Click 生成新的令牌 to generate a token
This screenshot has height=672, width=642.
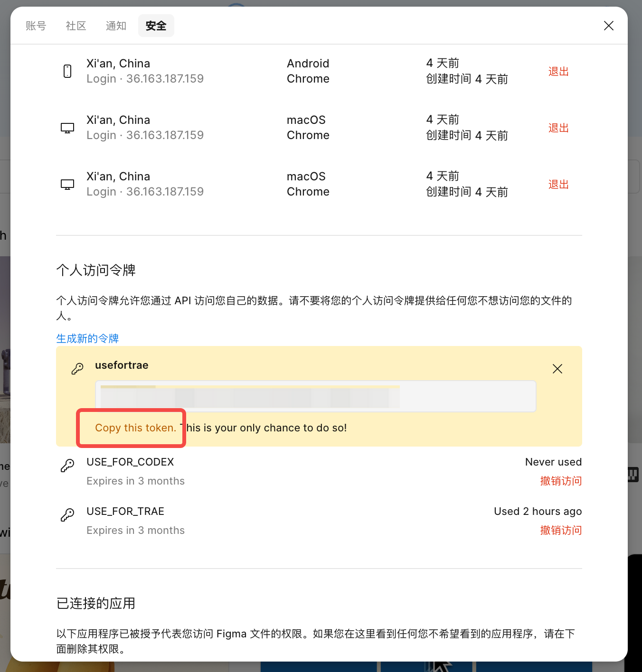(x=87, y=338)
